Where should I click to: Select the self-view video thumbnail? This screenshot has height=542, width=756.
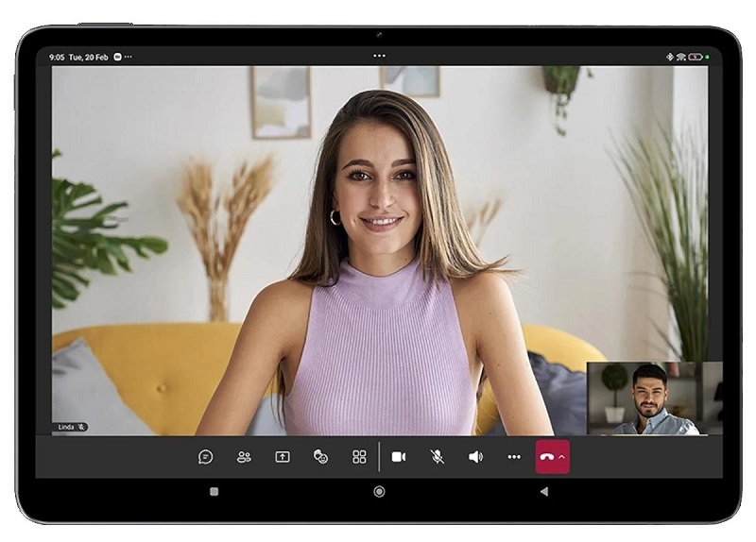pos(654,398)
